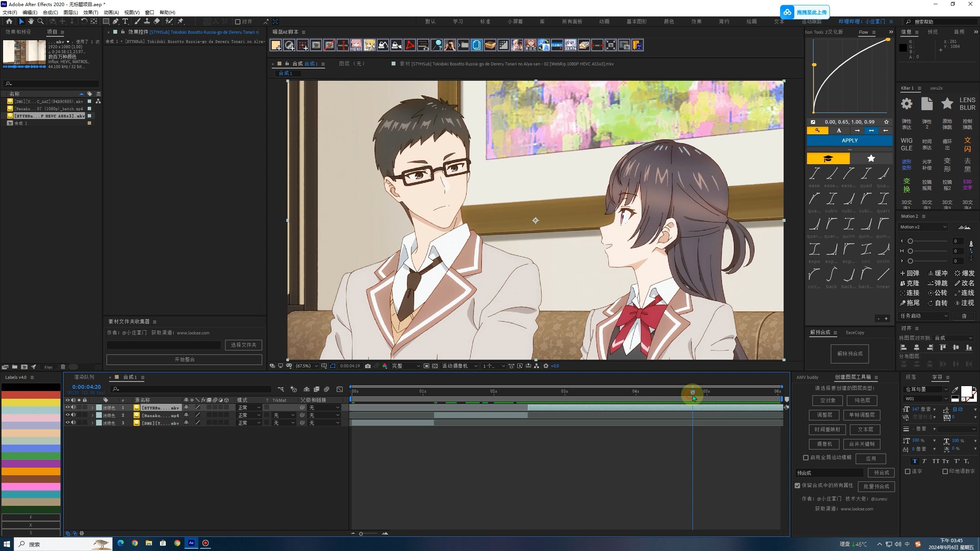
Task: Click the blue APPLY button
Action: pos(849,140)
